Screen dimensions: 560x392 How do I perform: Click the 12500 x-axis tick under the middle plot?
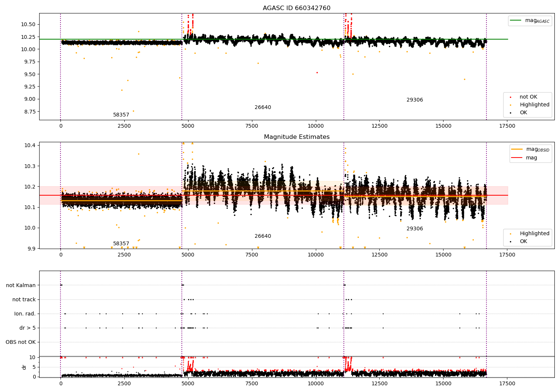click(x=379, y=255)
